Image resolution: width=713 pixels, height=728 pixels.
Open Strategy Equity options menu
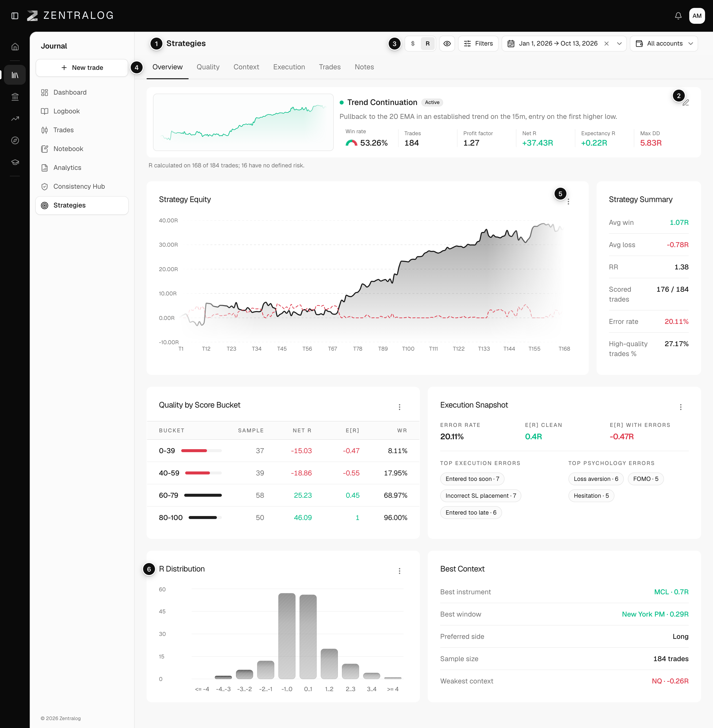click(568, 202)
